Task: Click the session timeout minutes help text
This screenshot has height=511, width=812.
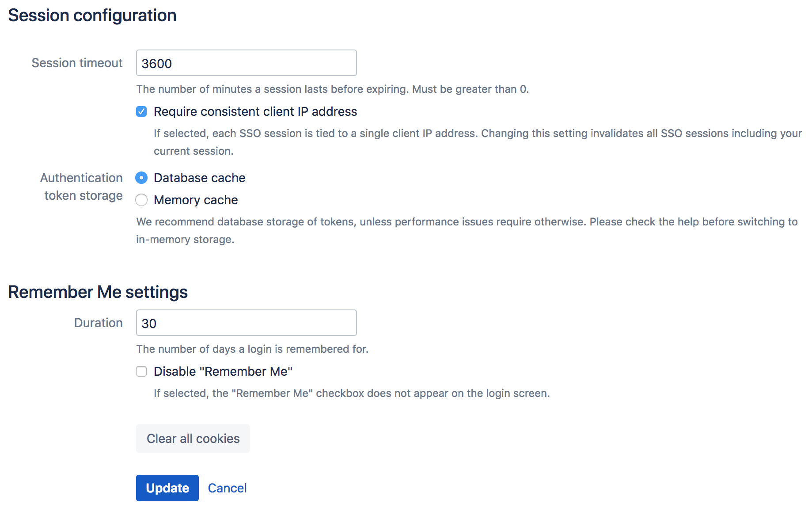Action: pyautogui.click(x=332, y=89)
